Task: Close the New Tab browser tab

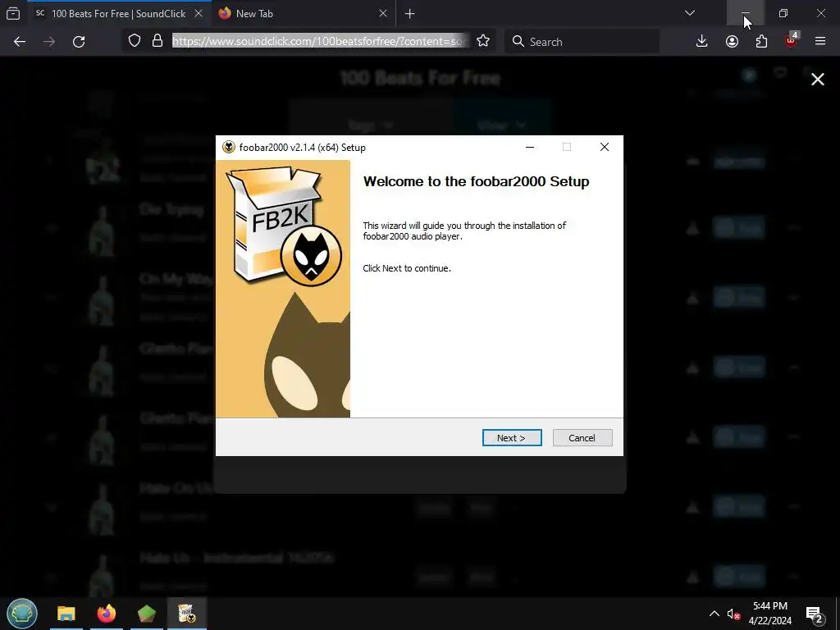Action: 383,13
